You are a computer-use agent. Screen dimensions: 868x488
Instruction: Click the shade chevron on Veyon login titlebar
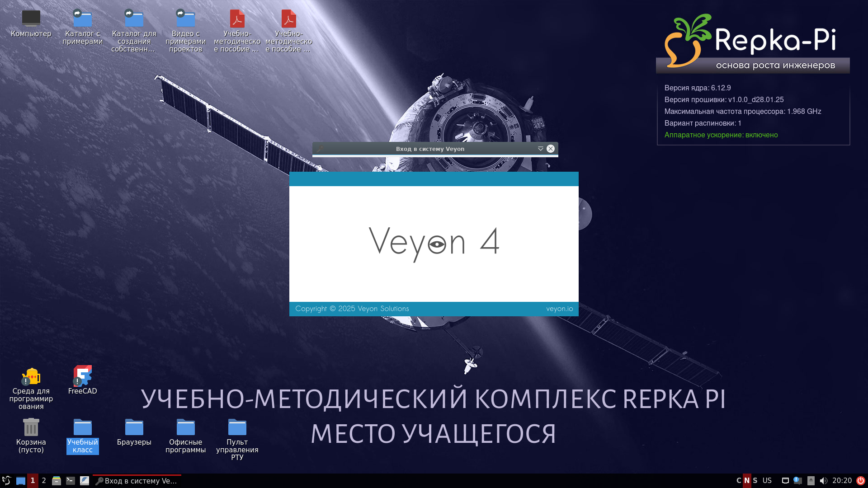click(x=541, y=149)
